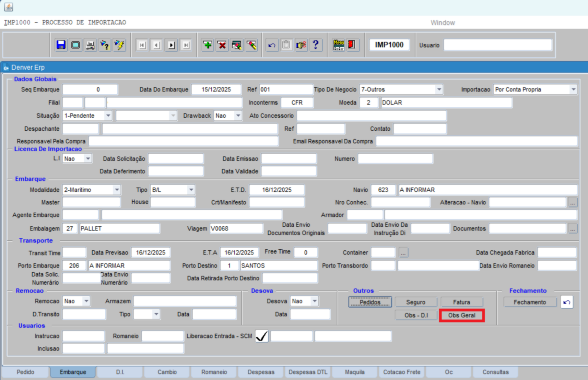
Task: Switch to the Despesas tab
Action: (x=261, y=372)
